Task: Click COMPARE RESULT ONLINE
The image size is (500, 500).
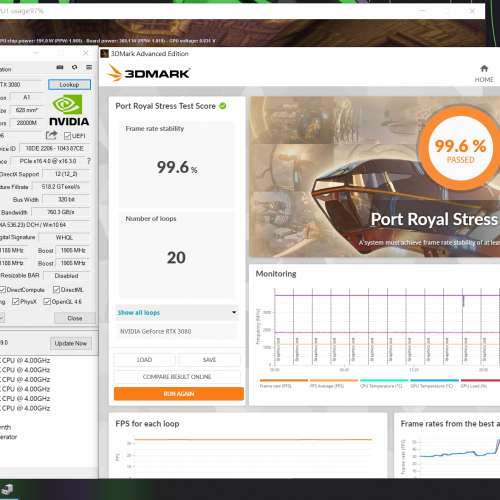Action: coord(177,377)
